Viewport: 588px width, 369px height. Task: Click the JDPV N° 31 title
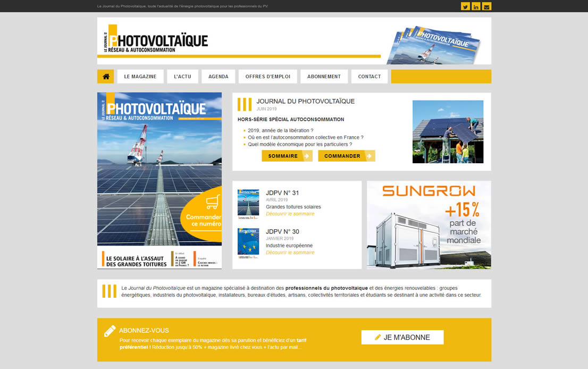pyautogui.click(x=282, y=193)
